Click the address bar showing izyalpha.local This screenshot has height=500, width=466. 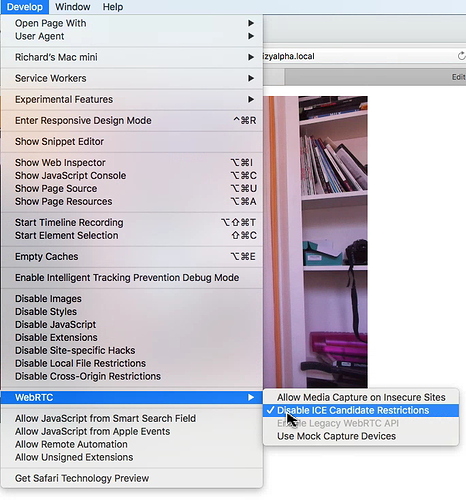click(x=358, y=56)
